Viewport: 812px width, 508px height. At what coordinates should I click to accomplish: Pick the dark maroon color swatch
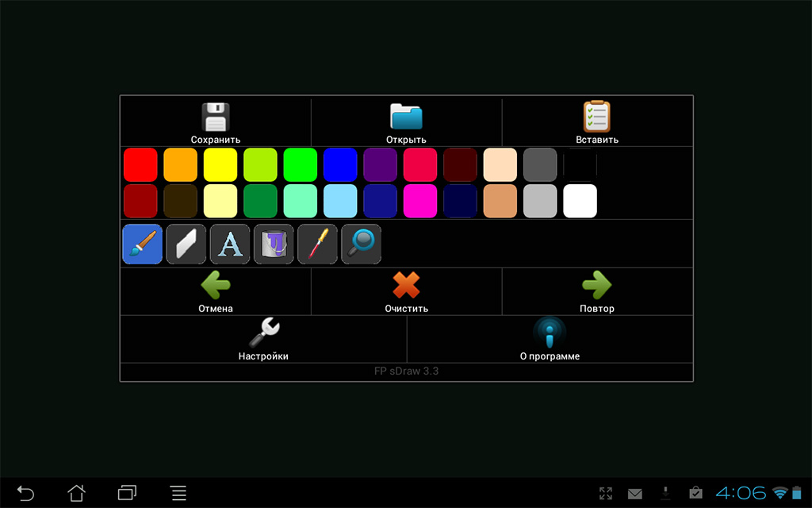click(x=460, y=165)
